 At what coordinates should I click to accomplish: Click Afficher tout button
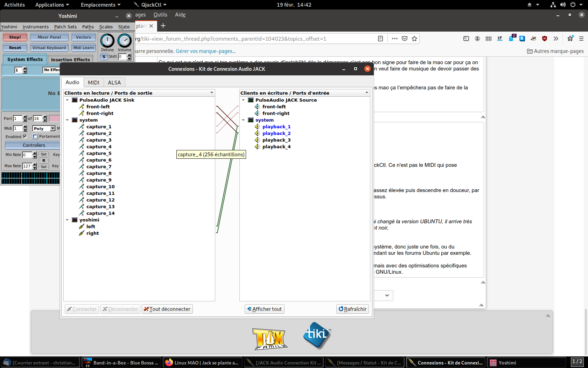pos(265,309)
